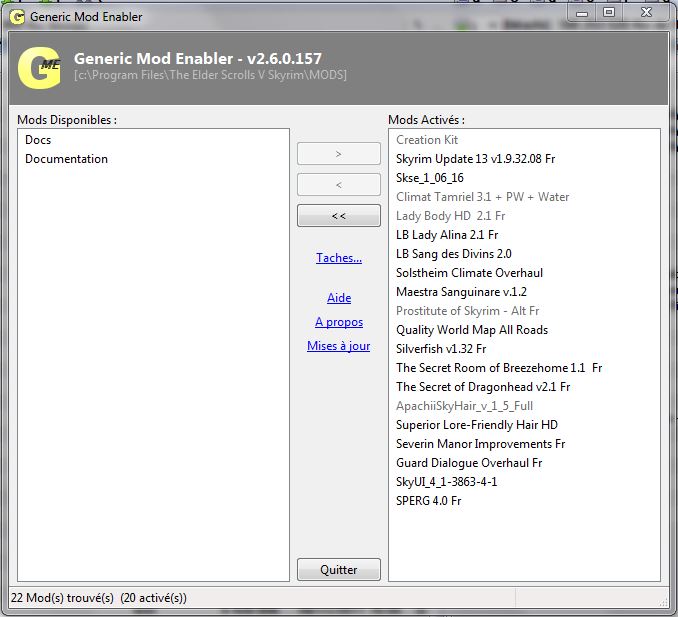Click the title bar application icon
The width and height of the screenshot is (678, 617).
point(17,16)
